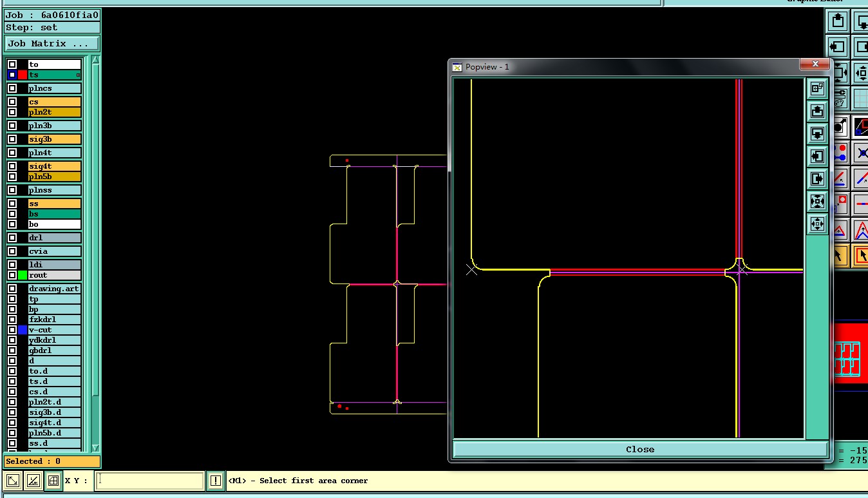This screenshot has width=868, height=498.
Task: Click main toolbar pan left icon
Action: pos(838,47)
